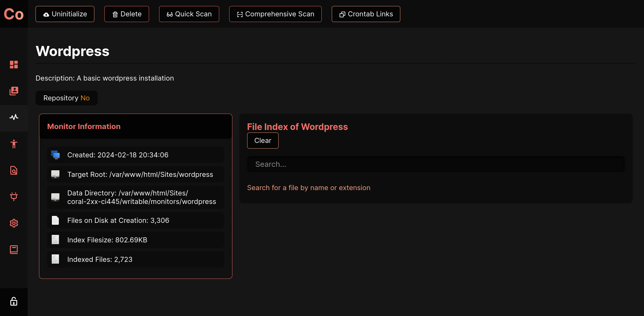
Task: Open the accessibility person icon
Action: tap(14, 144)
